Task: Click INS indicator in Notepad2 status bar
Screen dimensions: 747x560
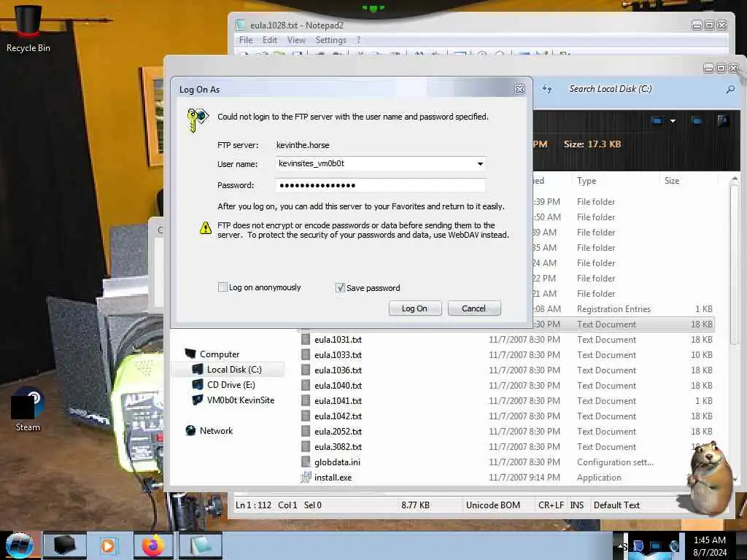Action: pos(577,505)
